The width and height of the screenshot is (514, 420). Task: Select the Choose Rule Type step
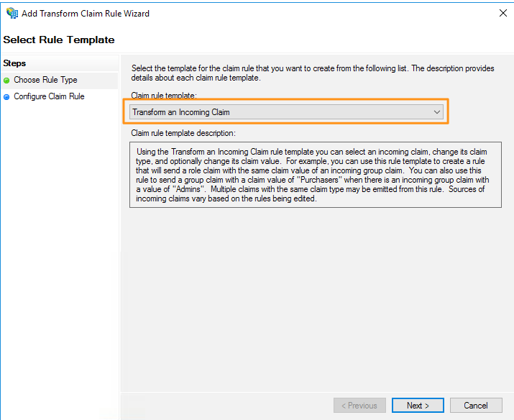[45, 80]
